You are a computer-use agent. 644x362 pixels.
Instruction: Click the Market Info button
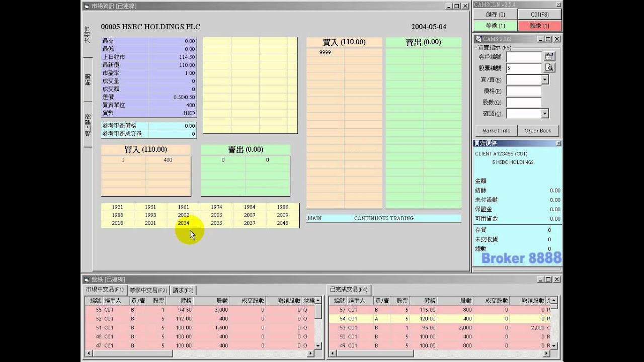(496, 131)
